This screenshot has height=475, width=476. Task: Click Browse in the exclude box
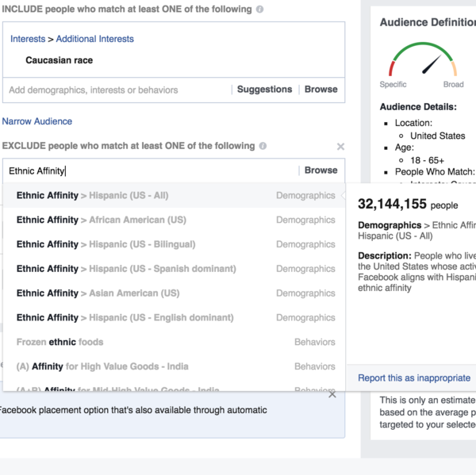click(321, 170)
